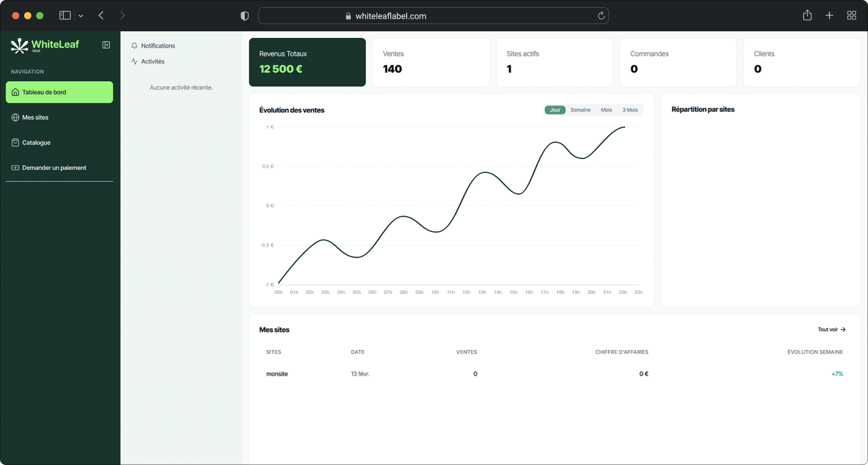Image resolution: width=868 pixels, height=465 pixels.
Task: Reload the page with refresh icon
Action: (x=601, y=16)
